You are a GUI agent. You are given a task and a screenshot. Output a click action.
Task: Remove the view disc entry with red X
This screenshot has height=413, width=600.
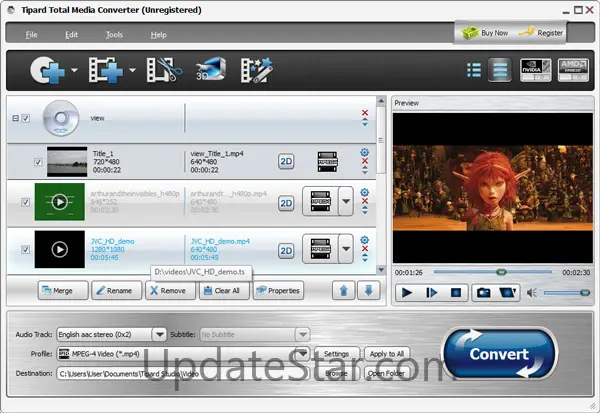tap(365, 113)
